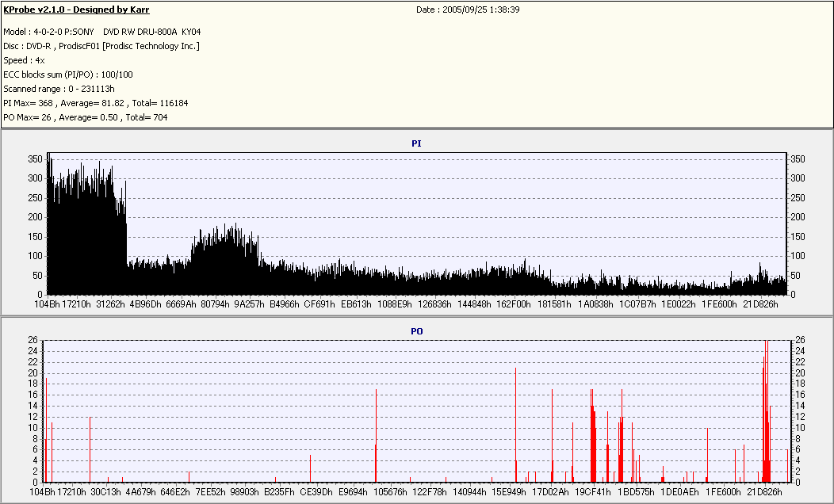The image size is (834, 504).
Task: Select the '15E949h' PO axis label
Action: (509, 492)
